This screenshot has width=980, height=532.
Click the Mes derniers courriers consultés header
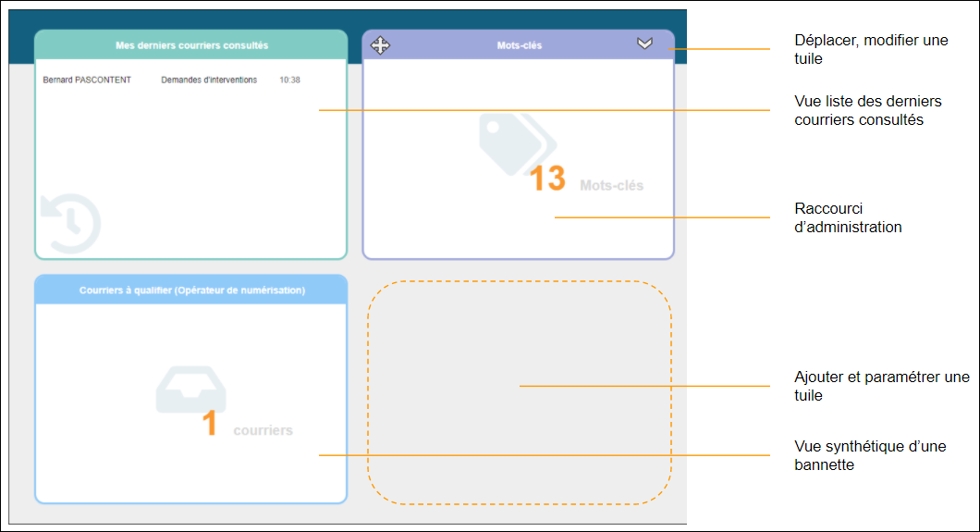(x=191, y=44)
